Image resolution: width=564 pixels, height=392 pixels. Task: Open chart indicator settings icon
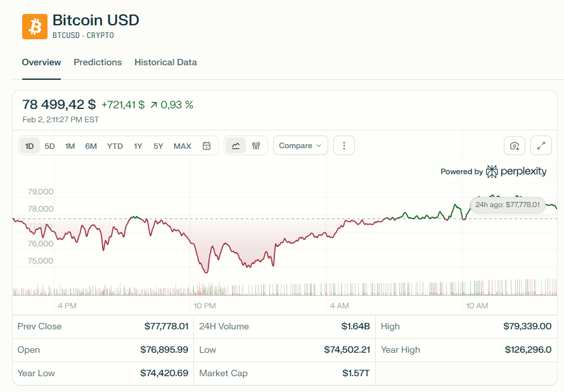pyautogui.click(x=256, y=146)
